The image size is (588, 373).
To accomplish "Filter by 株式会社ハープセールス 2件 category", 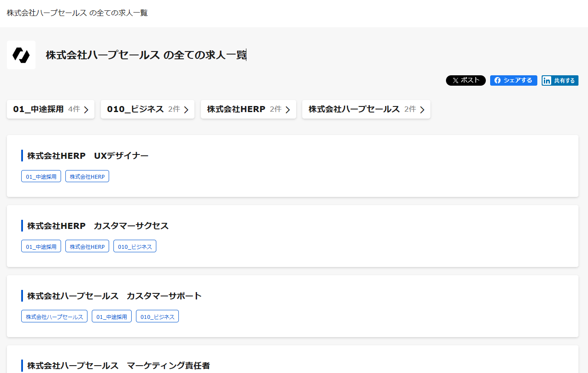I will coord(366,109).
